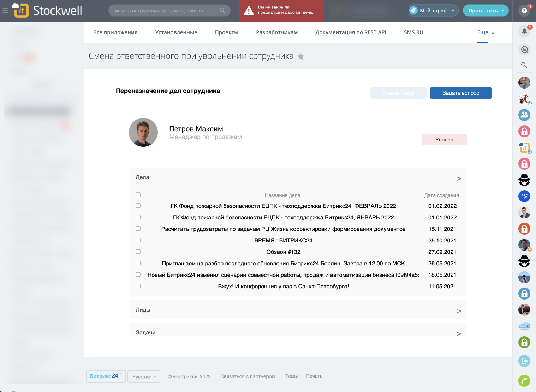The height and width of the screenshot is (392, 536).
Task: Open the notifications bell icon
Action: click(x=524, y=31)
